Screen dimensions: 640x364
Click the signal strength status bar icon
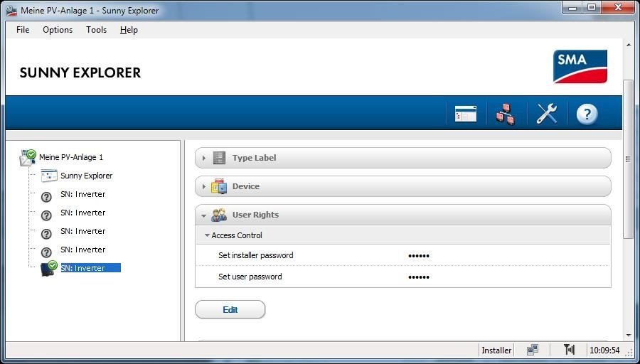(x=569, y=350)
